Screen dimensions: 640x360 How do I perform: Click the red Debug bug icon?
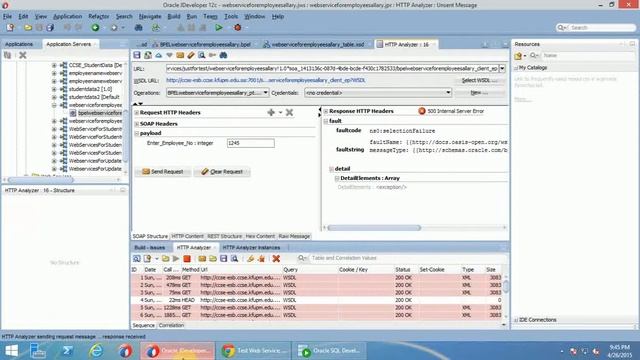pos(238,28)
